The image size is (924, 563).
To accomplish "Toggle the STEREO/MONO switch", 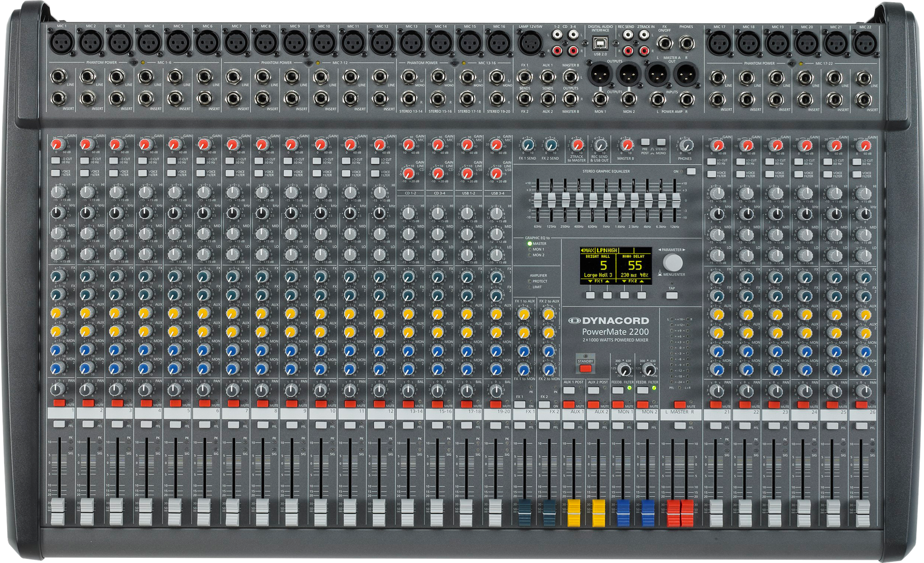I will point(661,142).
